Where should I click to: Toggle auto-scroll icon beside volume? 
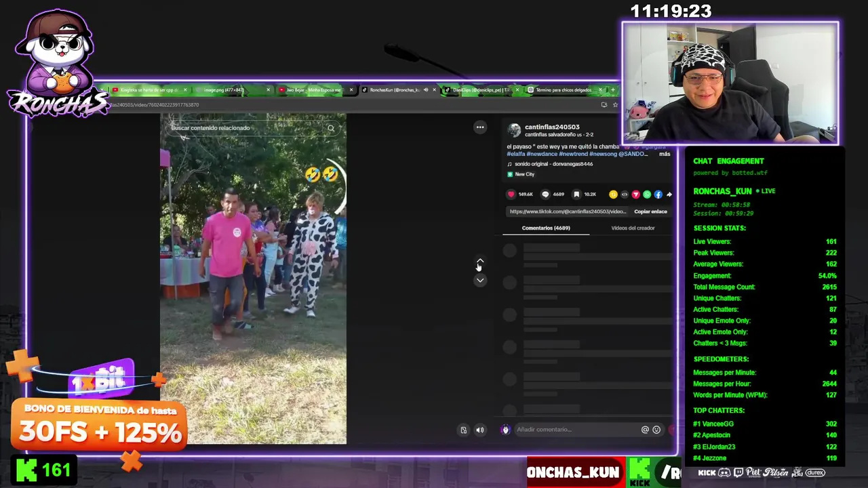coord(464,430)
